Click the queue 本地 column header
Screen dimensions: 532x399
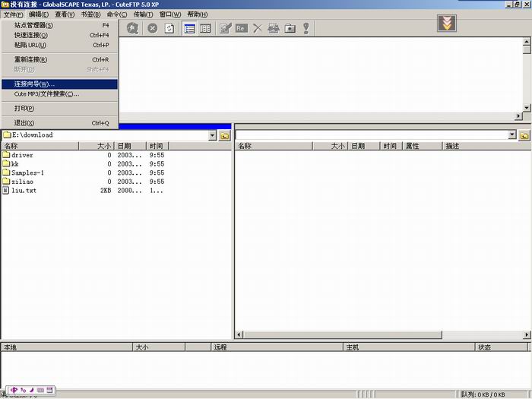pyautogui.click(x=67, y=347)
